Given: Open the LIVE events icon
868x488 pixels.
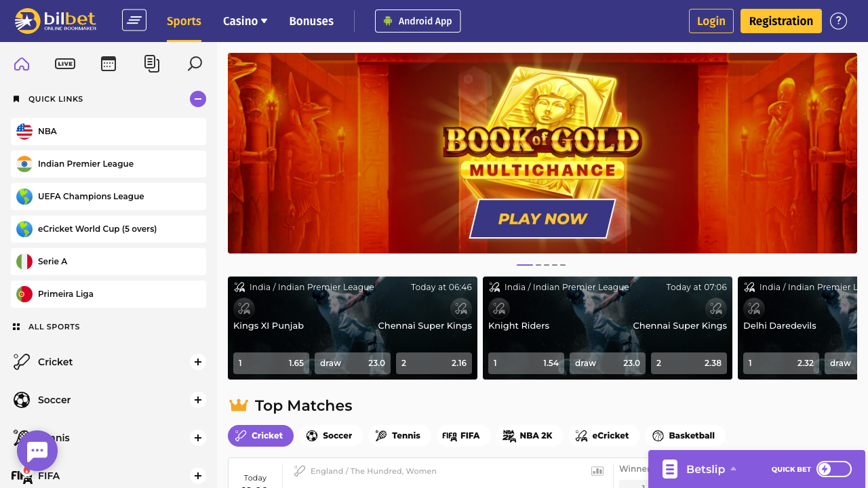Looking at the screenshot, I should click(x=65, y=64).
